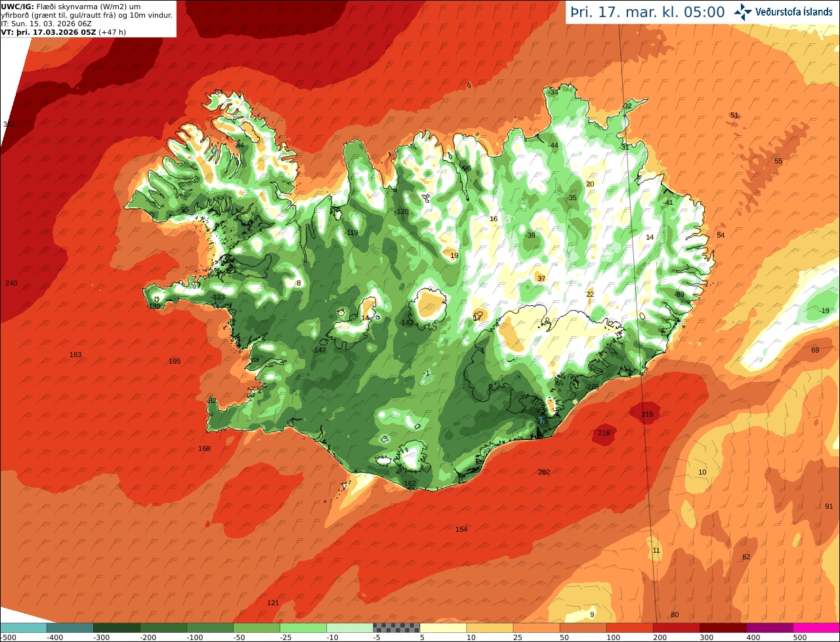Pick the pale yellow swatch between 5 and 10

[x=443, y=628]
